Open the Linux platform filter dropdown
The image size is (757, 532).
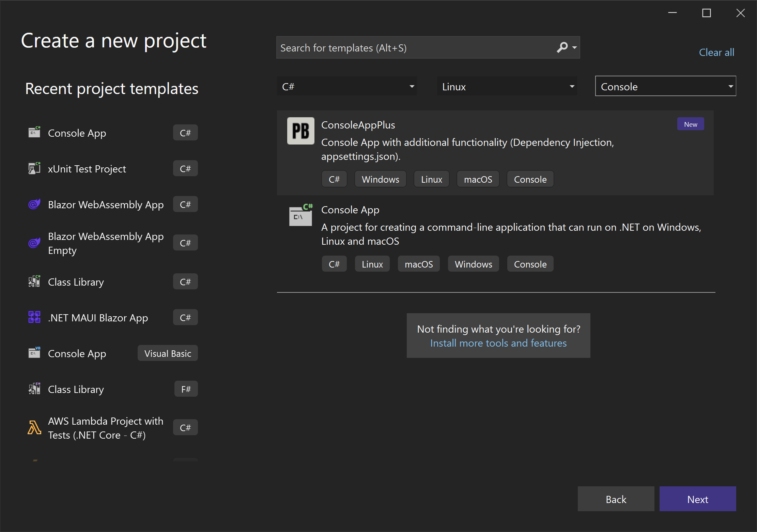[507, 87]
